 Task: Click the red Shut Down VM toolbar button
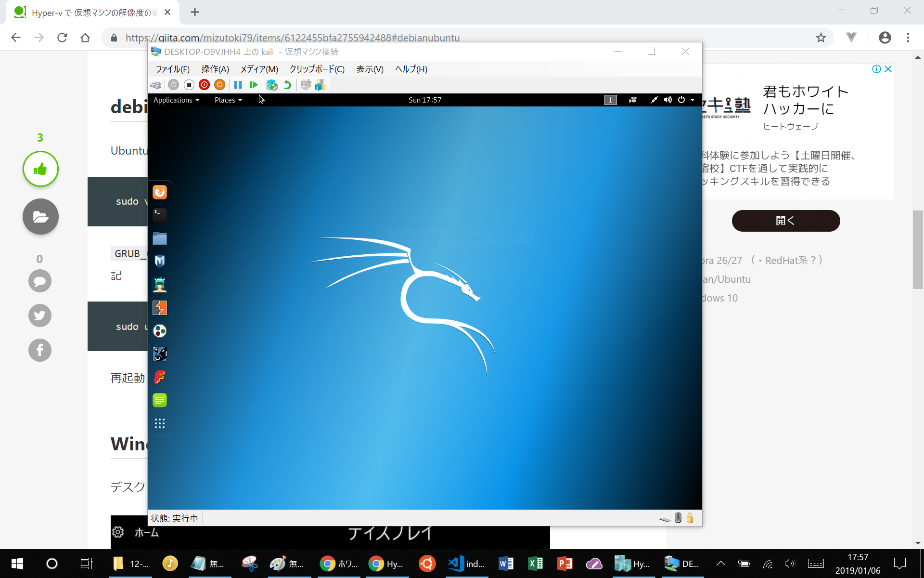click(x=204, y=85)
